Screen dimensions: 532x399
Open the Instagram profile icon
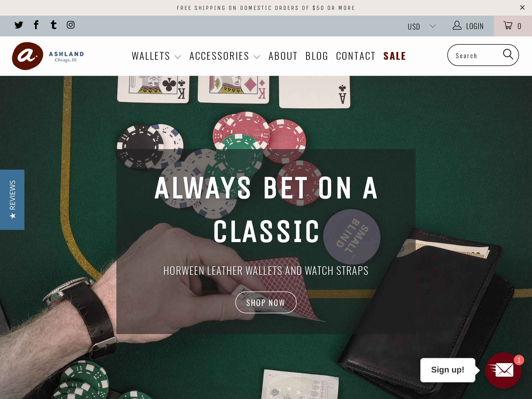(x=71, y=25)
